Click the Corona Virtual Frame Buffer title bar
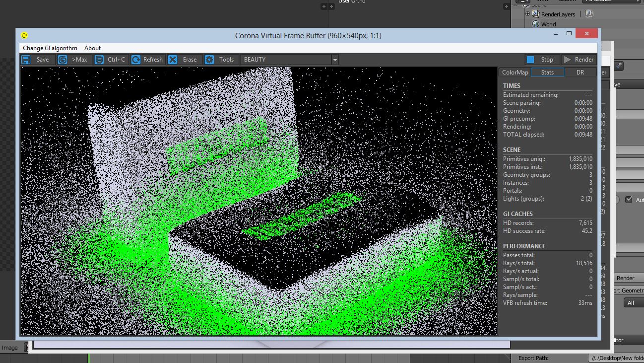Viewport: 644px width, 363px height. point(308,35)
